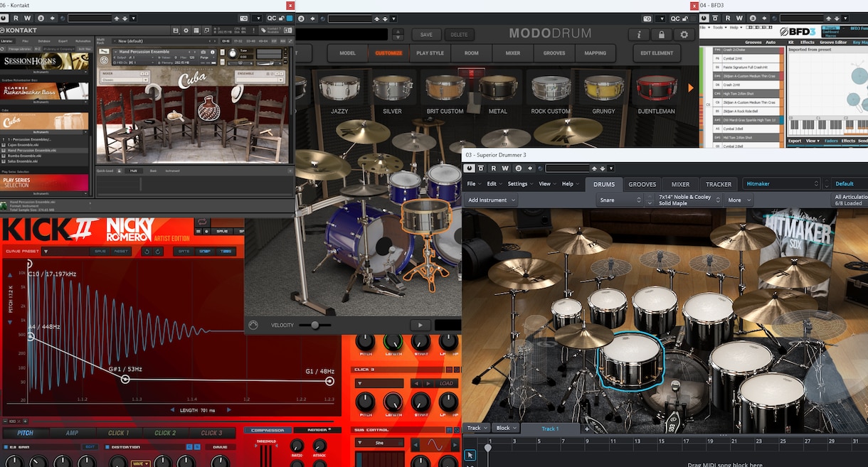Open the MODO DRUM info button
This screenshot has width=868, height=467.
pyautogui.click(x=639, y=34)
